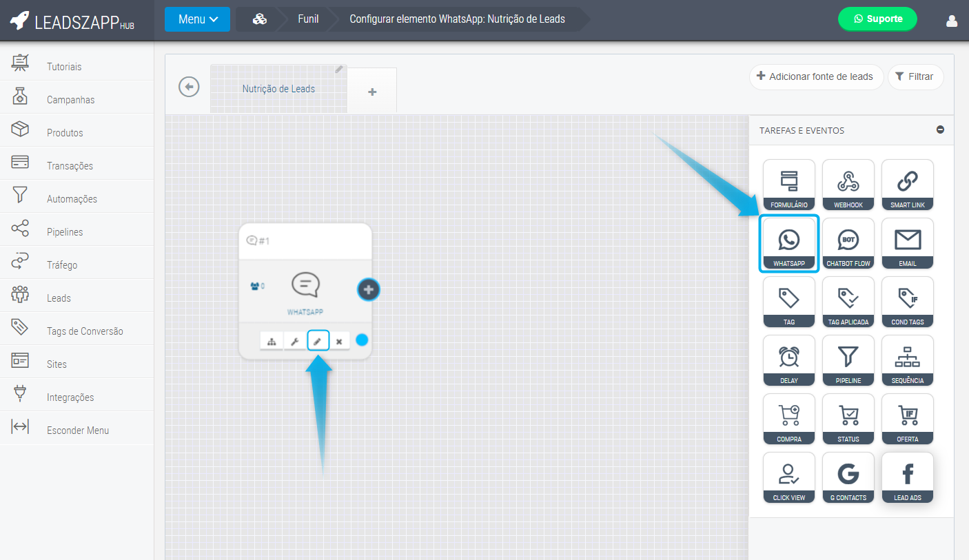Add a new funnel tab with plus
This screenshot has width=969, height=560.
pyautogui.click(x=372, y=92)
